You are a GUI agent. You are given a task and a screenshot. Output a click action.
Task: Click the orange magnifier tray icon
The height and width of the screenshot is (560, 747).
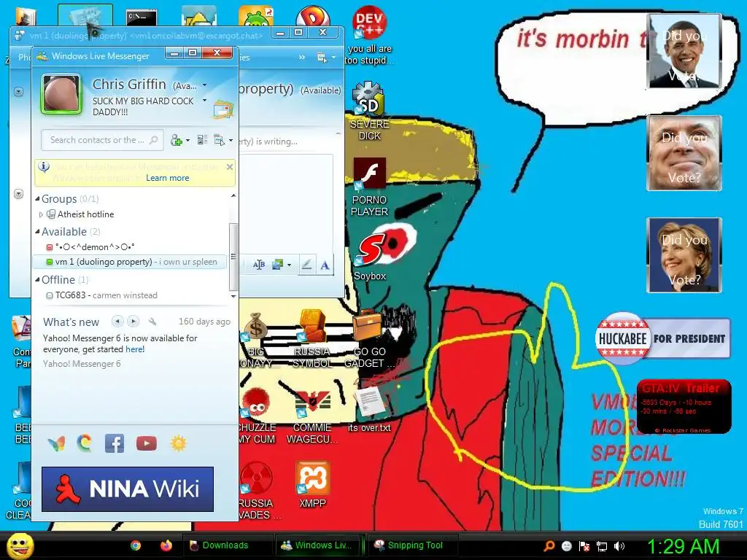pos(549,546)
